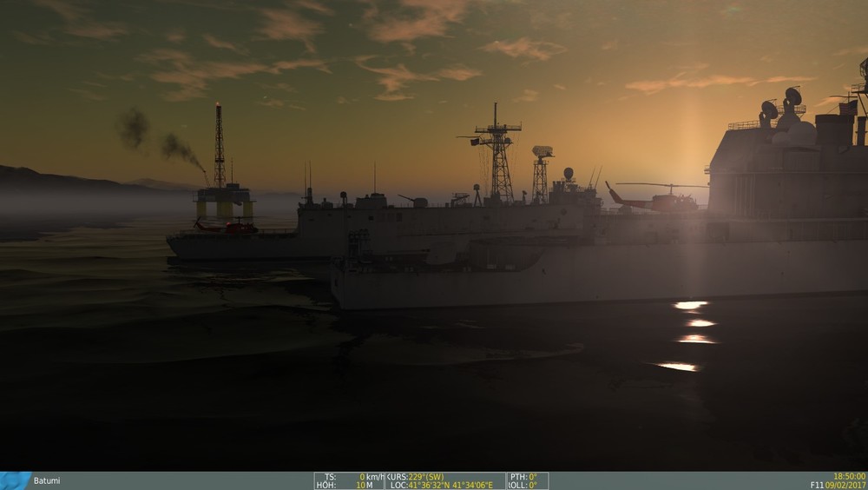Click the F11 09/02/2017 date label

click(838, 485)
